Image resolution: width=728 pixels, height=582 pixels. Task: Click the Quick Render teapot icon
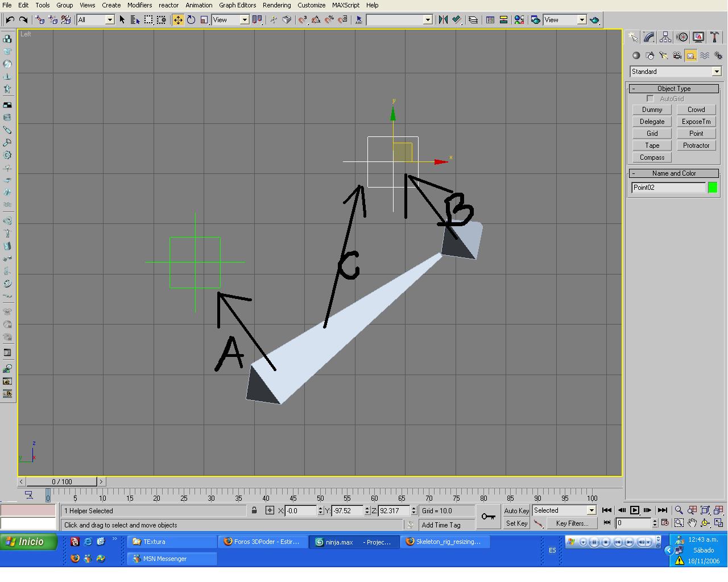(594, 20)
